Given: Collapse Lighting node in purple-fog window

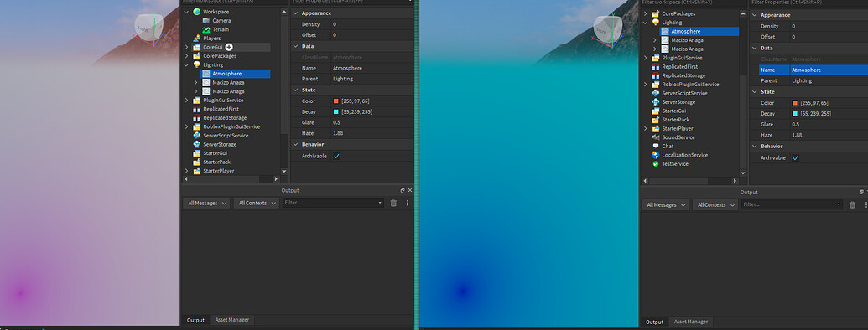Looking at the screenshot, I should (186, 64).
